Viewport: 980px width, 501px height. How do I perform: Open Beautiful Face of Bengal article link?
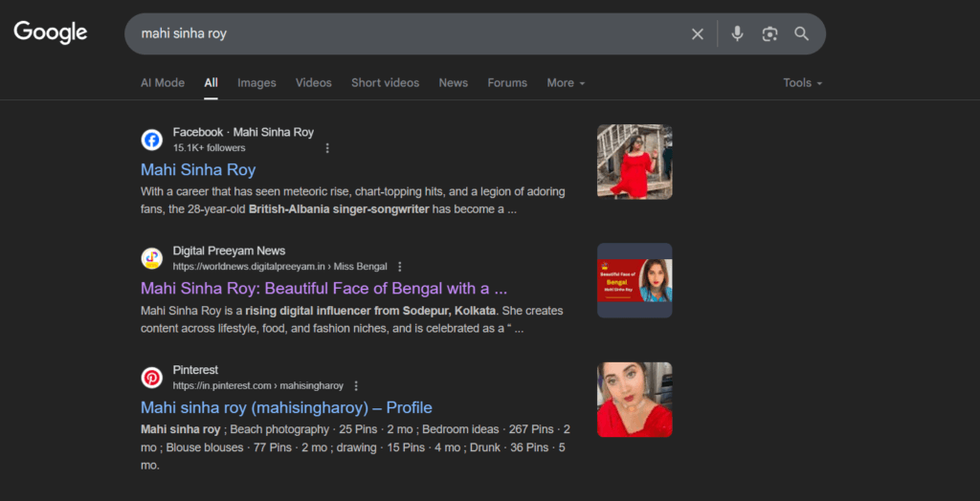(323, 289)
